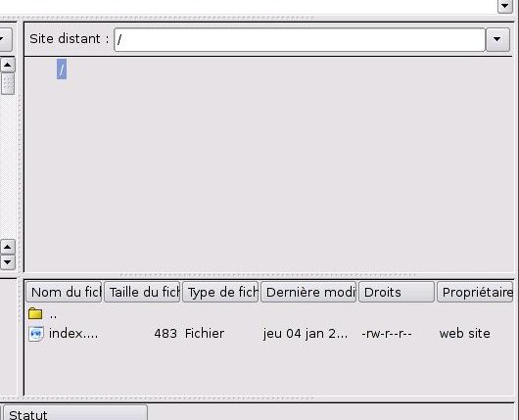
Task: Click the Statut column header
Action: pos(75,413)
